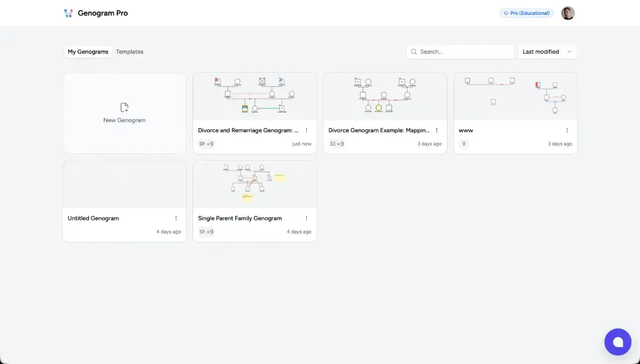Click the Pro (Educational) badge
Viewport: 640px width, 364px height.
[x=526, y=13]
